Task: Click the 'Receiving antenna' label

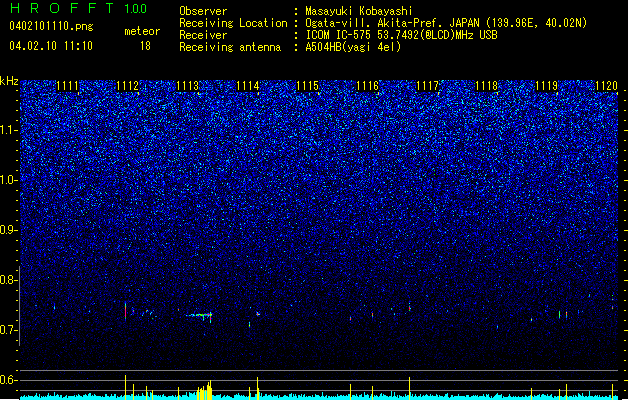Action: point(230,47)
